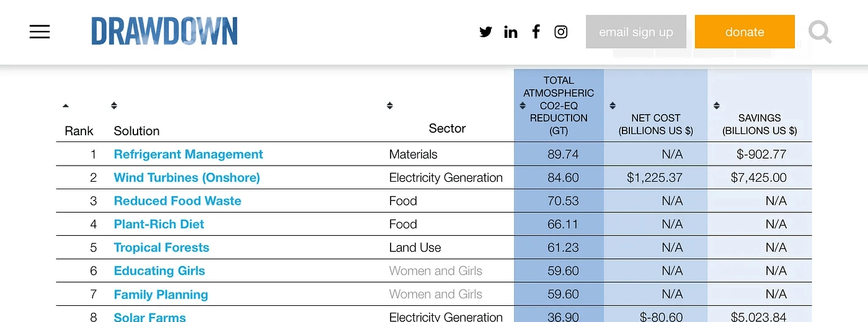Sort by Net Cost column arrows
The height and width of the screenshot is (322, 868).
coord(613,105)
